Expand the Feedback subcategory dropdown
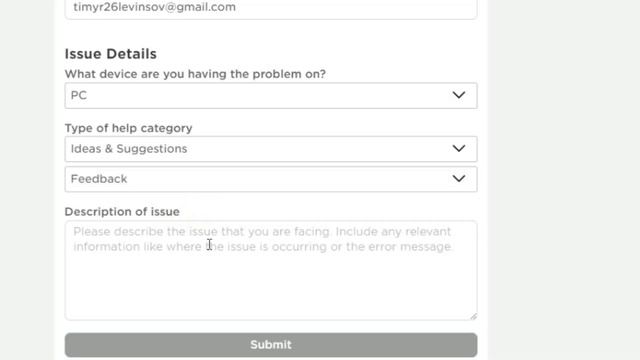640x360 pixels. click(271, 179)
